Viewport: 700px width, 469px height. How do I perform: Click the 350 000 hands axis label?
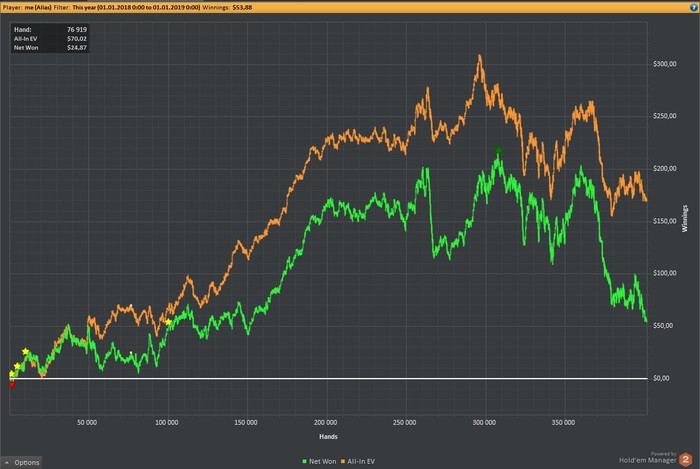(563, 423)
